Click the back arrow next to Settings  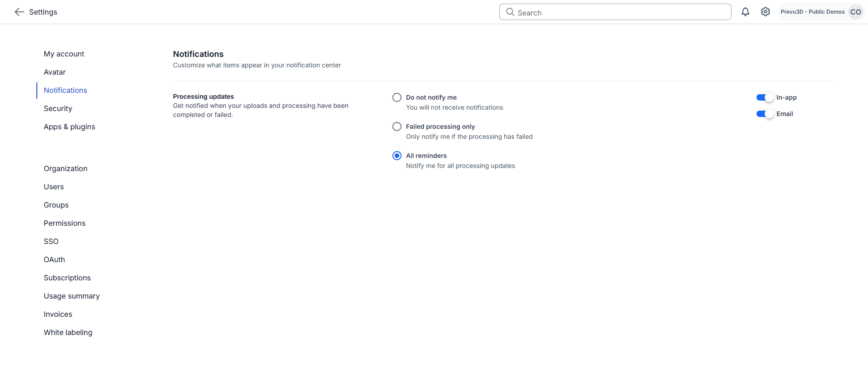pos(19,12)
